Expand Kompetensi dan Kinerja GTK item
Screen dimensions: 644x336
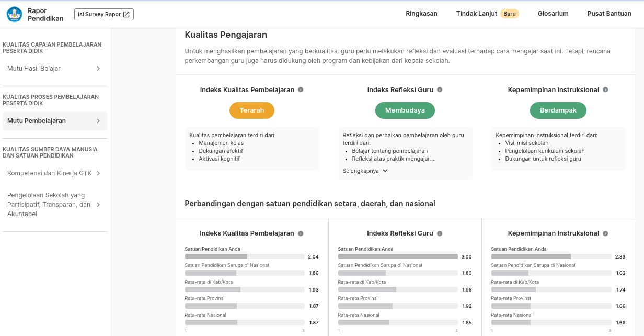(55, 173)
